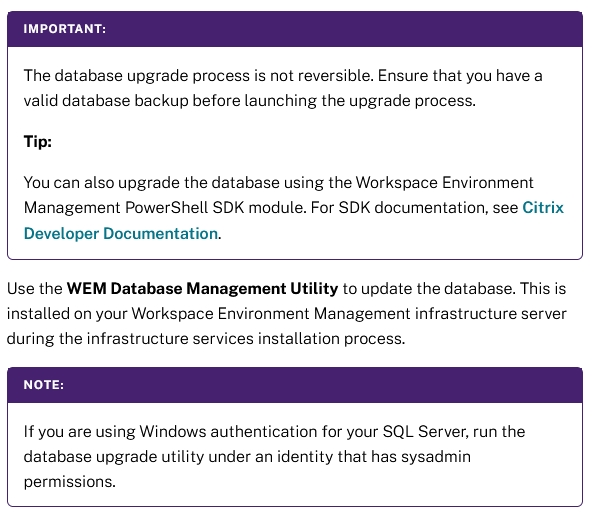Screen dimensions: 593x514
Task: Click 'to update the database' phrase
Action: [x=429, y=289]
